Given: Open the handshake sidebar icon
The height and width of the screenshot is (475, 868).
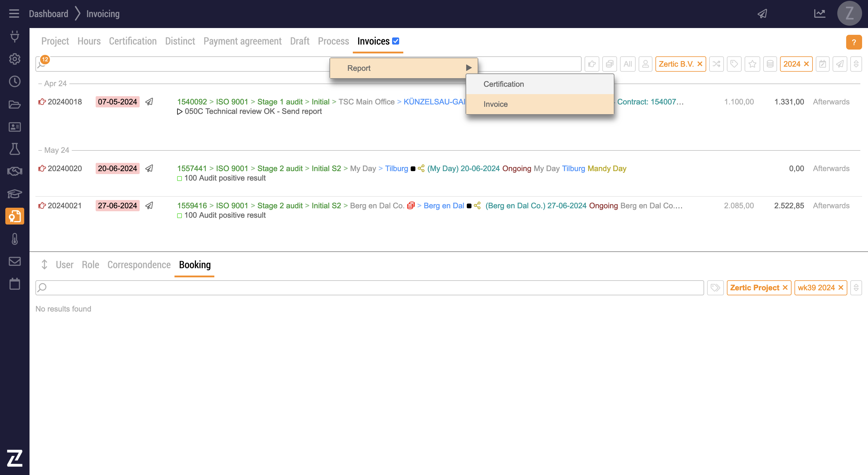Looking at the screenshot, I should pos(14,171).
